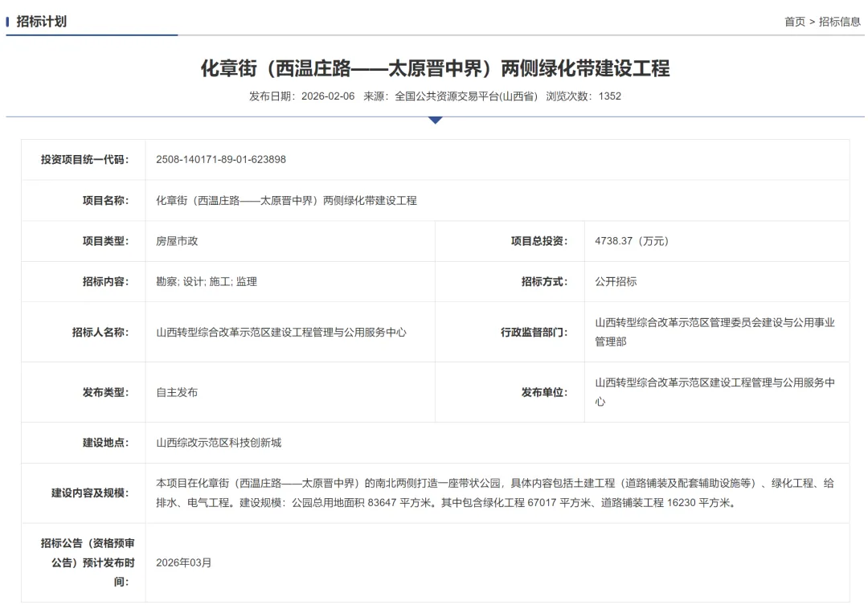
Task: Click the 建设地点 label
Action: [105, 443]
